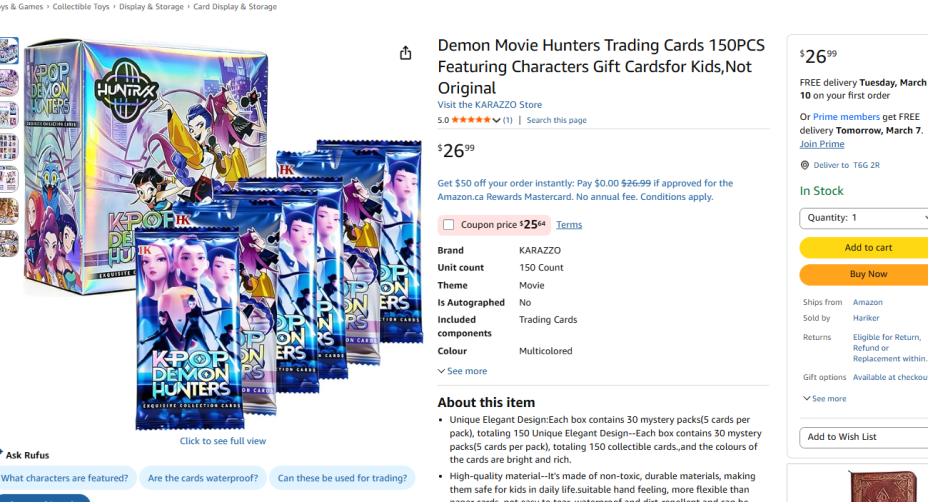Select the third product thumbnail

click(x=9, y=115)
